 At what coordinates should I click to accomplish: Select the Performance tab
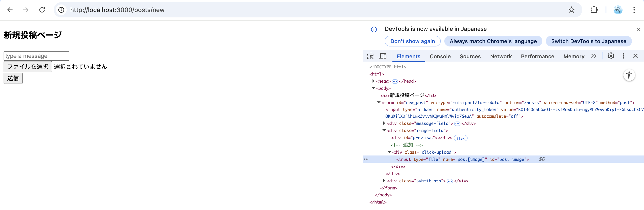tap(538, 57)
